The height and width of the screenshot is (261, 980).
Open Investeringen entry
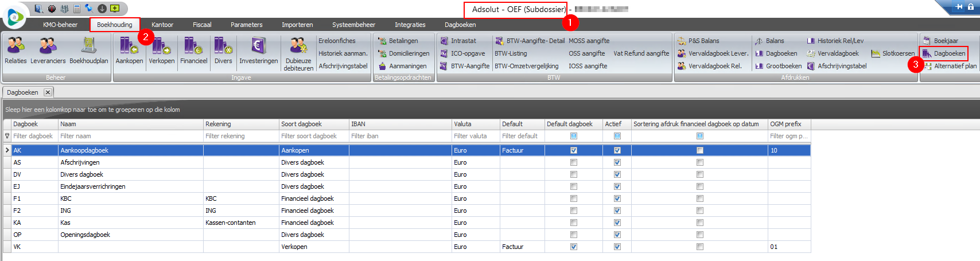point(258,50)
